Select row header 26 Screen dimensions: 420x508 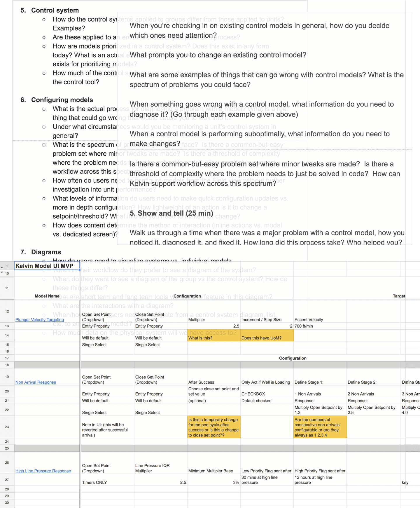coord(7,462)
